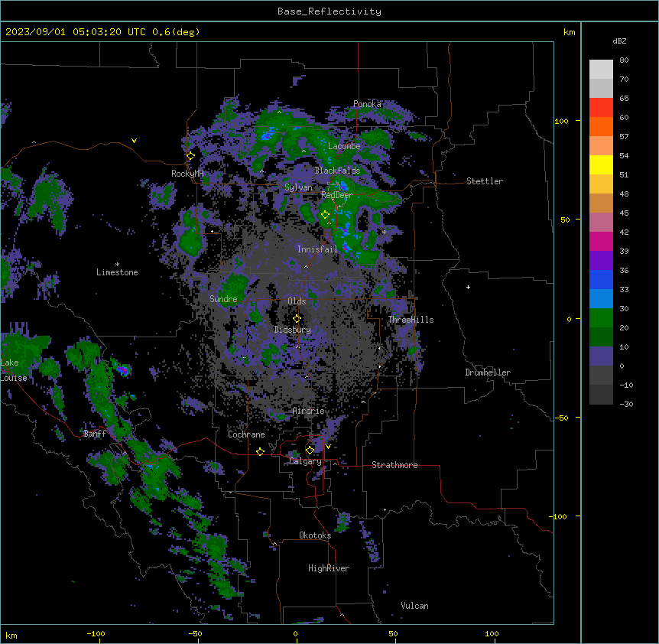Viewport: 659px width, 644px height.
Task: Select the Lacombe city label
Action: click(x=344, y=146)
